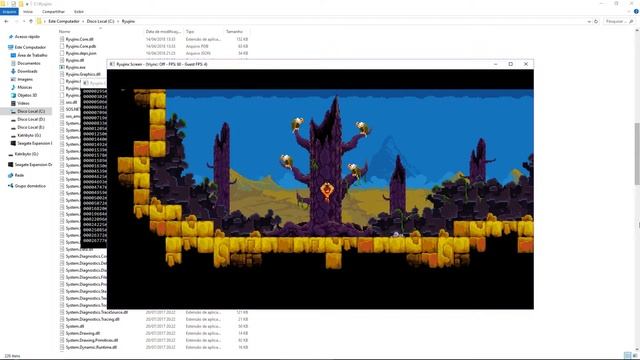Select Seagate Expansion drive under Este Computador

(34, 143)
